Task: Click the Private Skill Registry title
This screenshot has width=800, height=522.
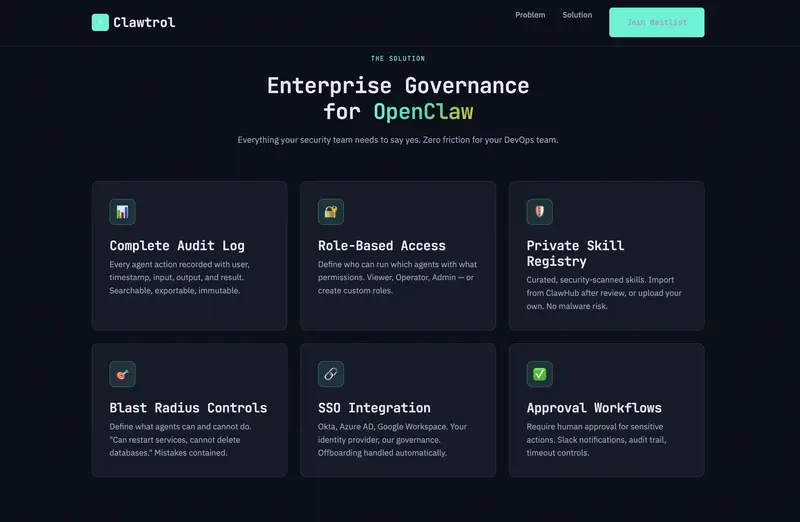Action: click(575, 253)
